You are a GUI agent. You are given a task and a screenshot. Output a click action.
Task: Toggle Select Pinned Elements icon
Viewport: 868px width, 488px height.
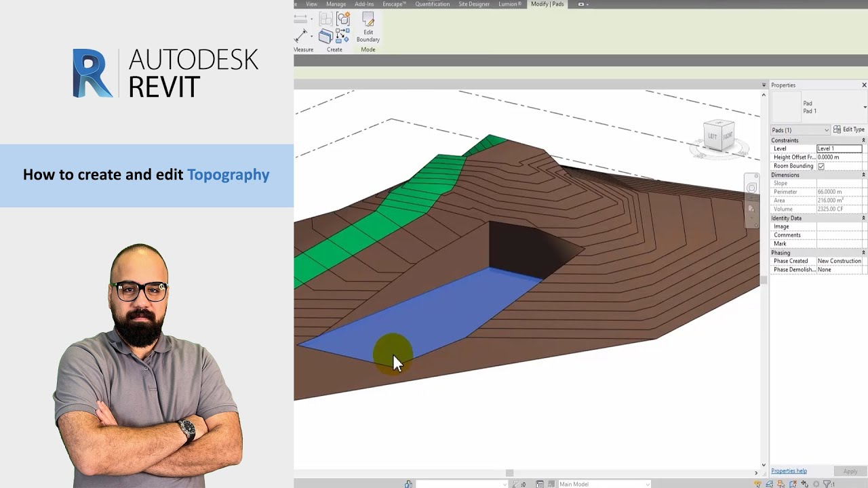coord(781,484)
